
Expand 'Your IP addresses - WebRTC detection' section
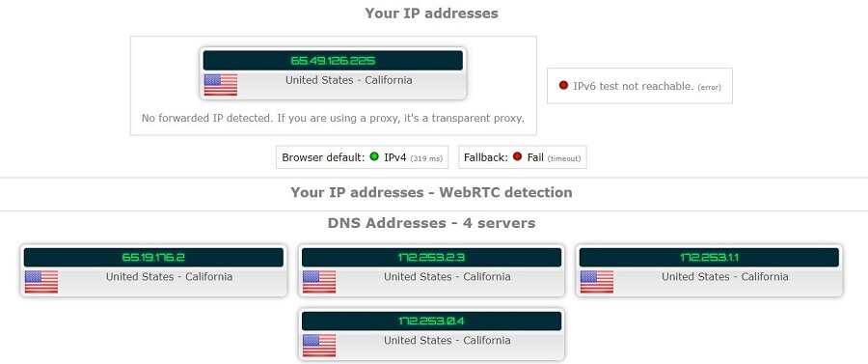click(x=431, y=192)
